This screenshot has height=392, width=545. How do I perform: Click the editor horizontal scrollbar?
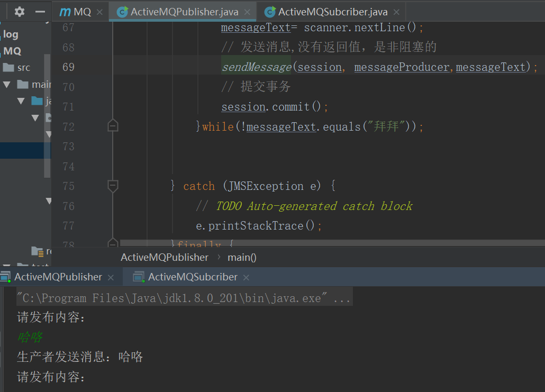(332, 242)
